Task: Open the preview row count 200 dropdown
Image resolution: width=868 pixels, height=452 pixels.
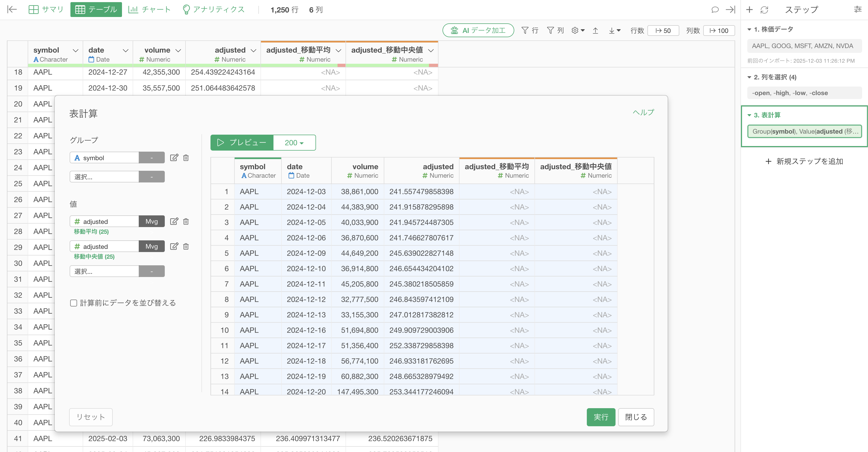Action: click(294, 142)
